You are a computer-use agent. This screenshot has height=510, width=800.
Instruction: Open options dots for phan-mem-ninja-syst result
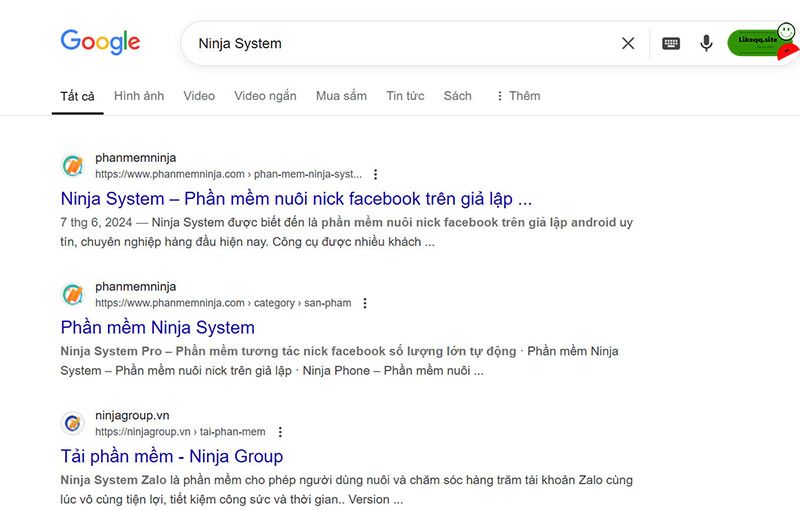(x=376, y=174)
